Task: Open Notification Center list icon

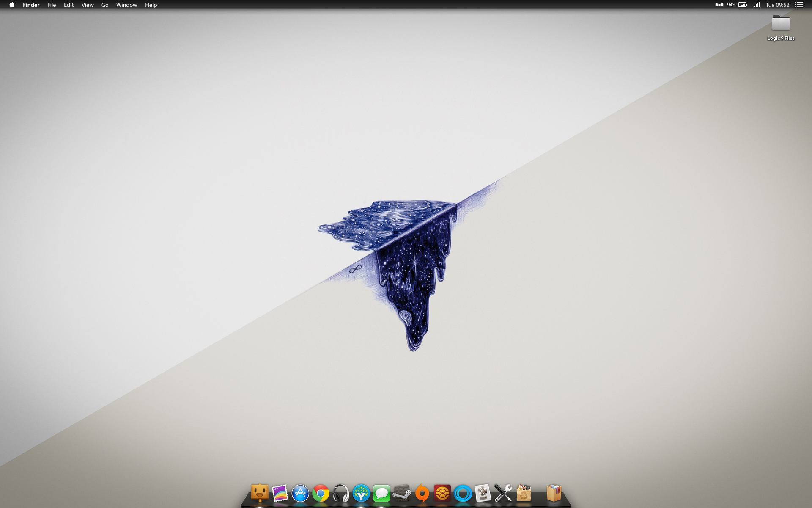Action: pos(799,5)
